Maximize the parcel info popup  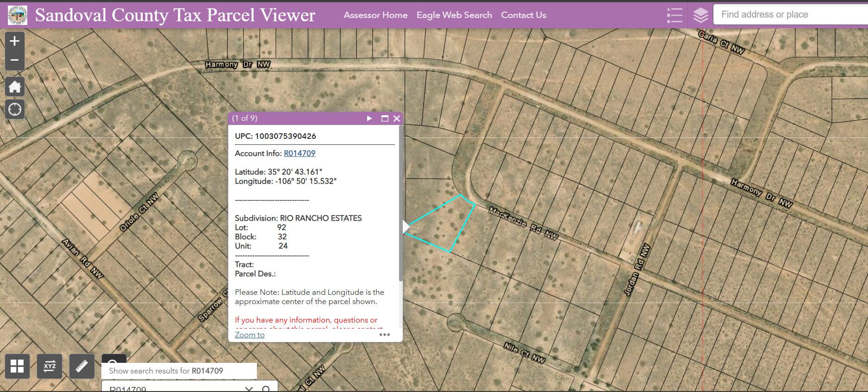(385, 118)
